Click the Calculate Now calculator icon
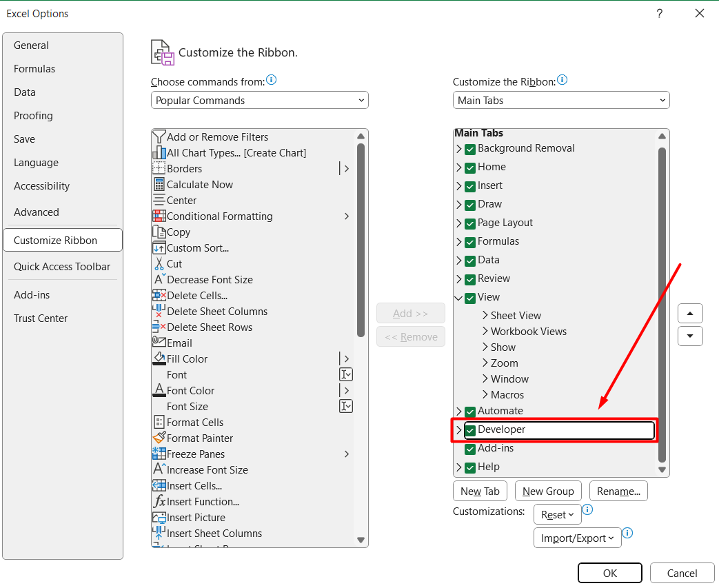The image size is (719, 588). tap(159, 184)
